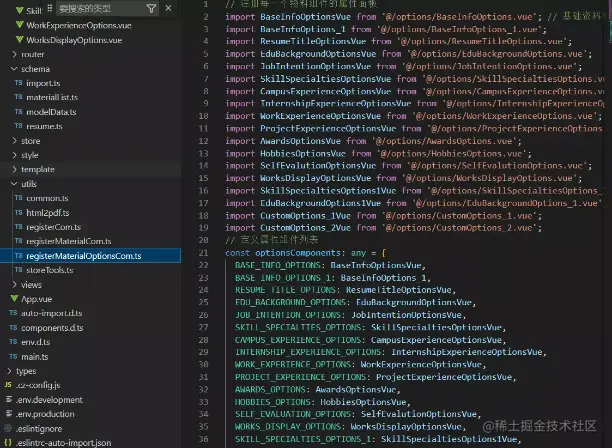
Task: Expand the views folder
Action: [x=31, y=285]
